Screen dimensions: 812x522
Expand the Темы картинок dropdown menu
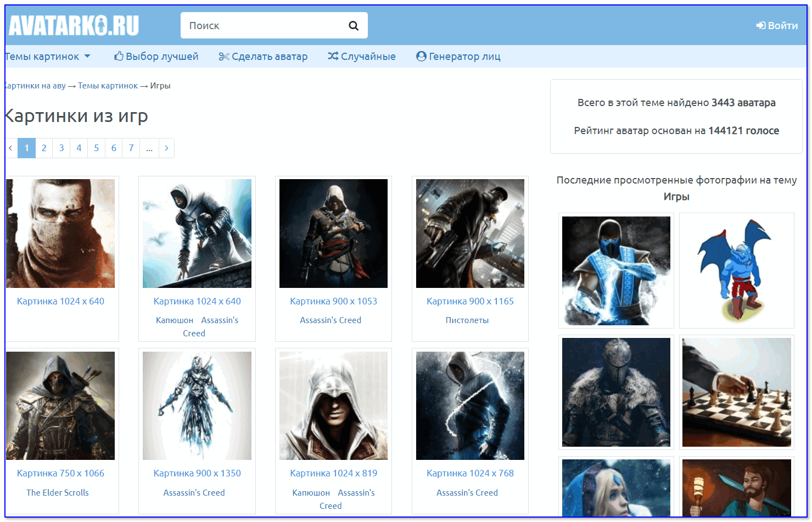tap(47, 56)
